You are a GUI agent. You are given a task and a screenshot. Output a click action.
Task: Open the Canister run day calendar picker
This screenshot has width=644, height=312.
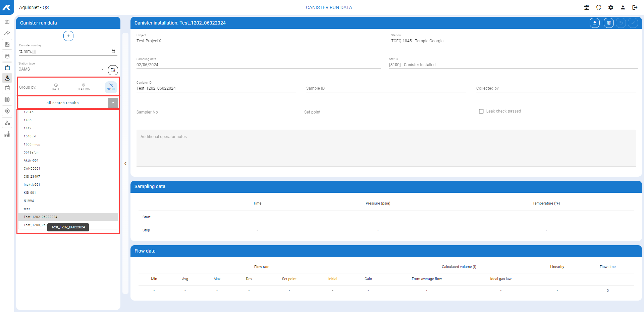pos(113,51)
